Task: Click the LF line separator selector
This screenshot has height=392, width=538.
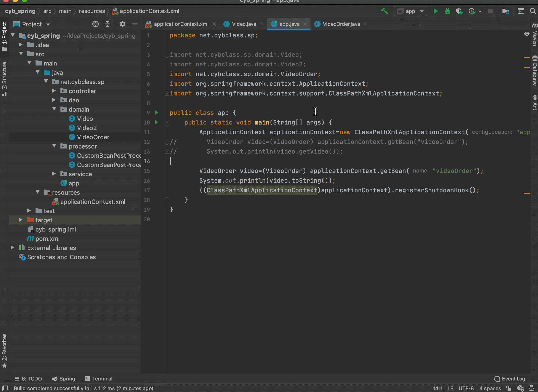Action: point(450,388)
